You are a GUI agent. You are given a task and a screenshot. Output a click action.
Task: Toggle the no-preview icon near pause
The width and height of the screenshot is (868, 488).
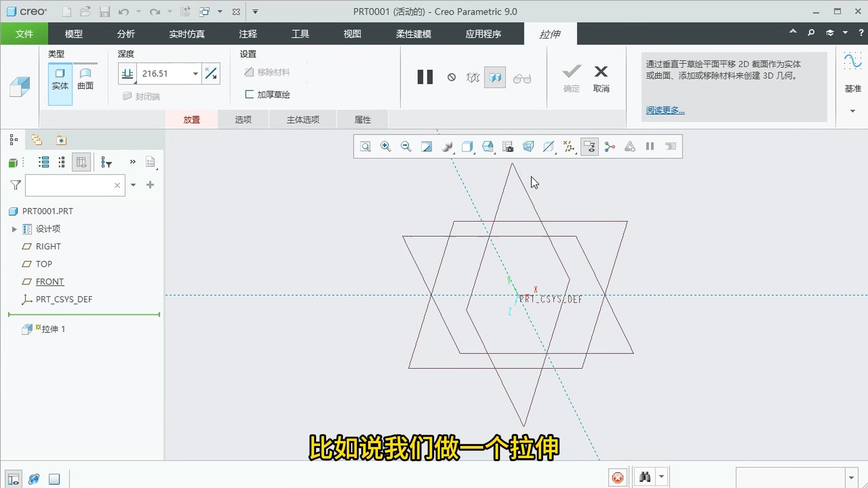(x=451, y=77)
